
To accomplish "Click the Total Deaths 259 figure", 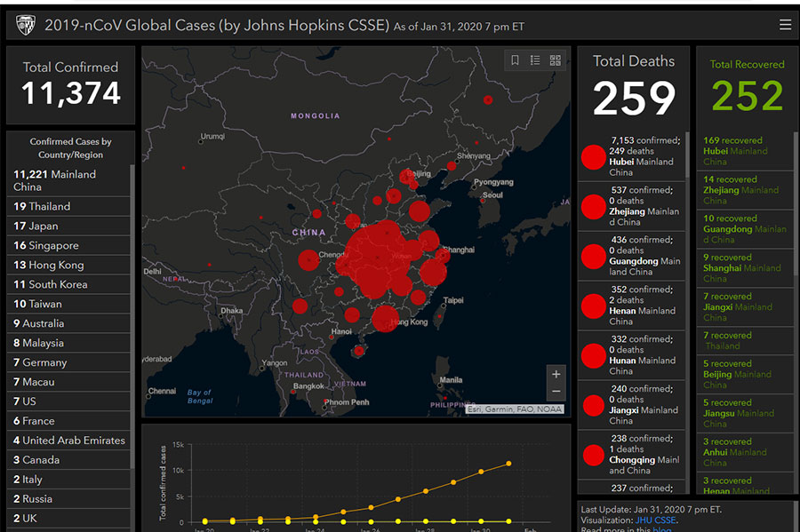I will (x=634, y=99).
